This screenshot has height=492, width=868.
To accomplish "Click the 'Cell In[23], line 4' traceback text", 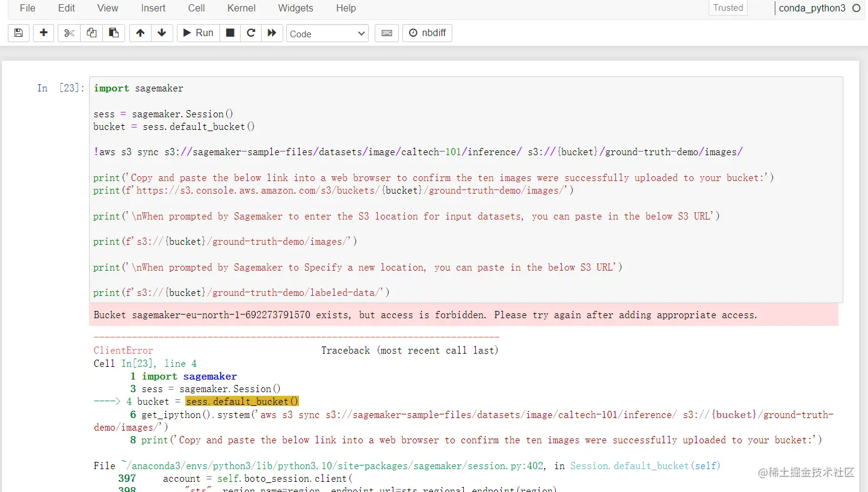I will 145,364.
